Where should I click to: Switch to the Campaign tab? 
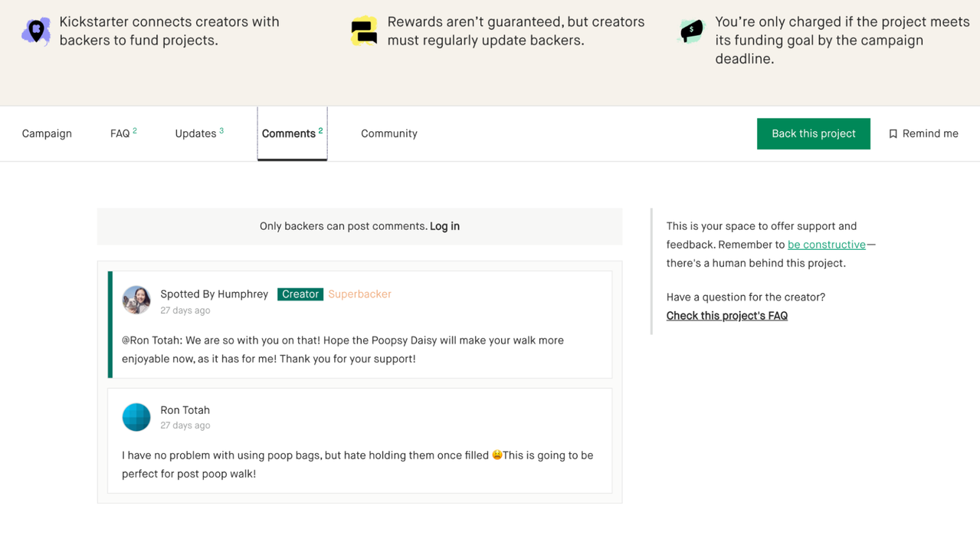(47, 134)
